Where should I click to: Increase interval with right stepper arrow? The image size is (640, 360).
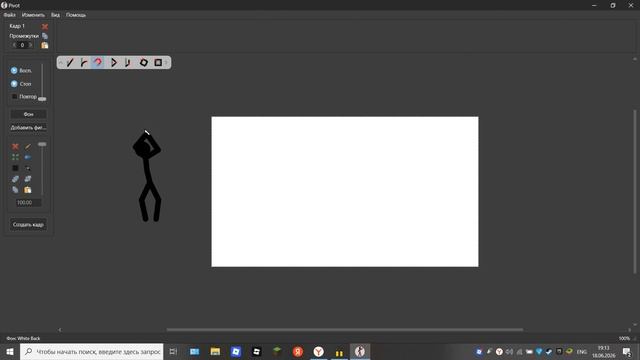pos(31,45)
